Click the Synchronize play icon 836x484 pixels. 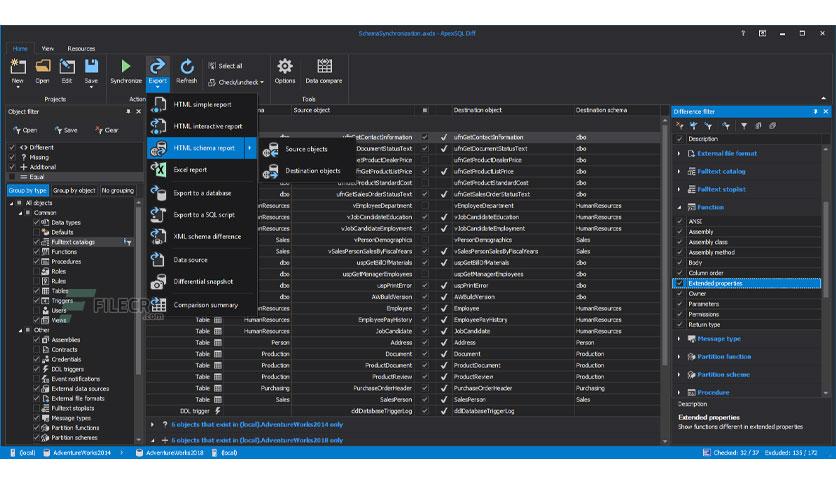[x=126, y=66]
